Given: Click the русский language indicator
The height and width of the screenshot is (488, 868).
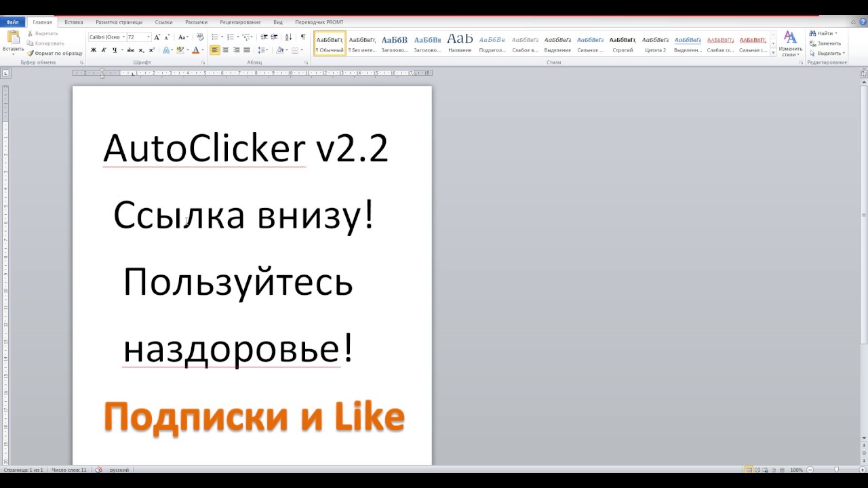Looking at the screenshot, I should click(x=119, y=470).
